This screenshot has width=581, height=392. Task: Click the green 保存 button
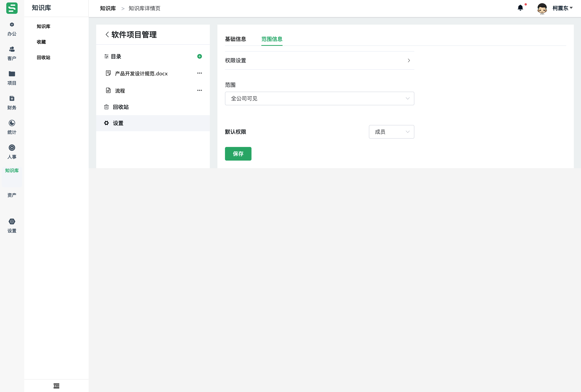click(x=238, y=154)
